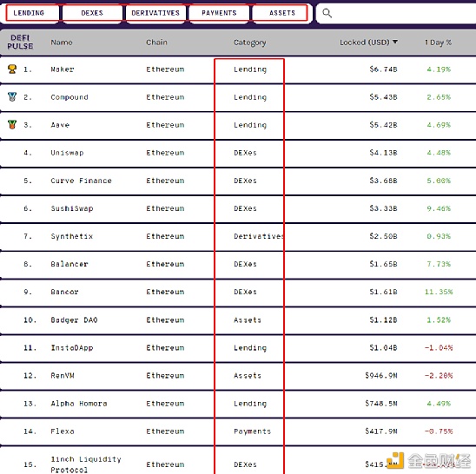Open the Uniswap project link

pos(67,153)
